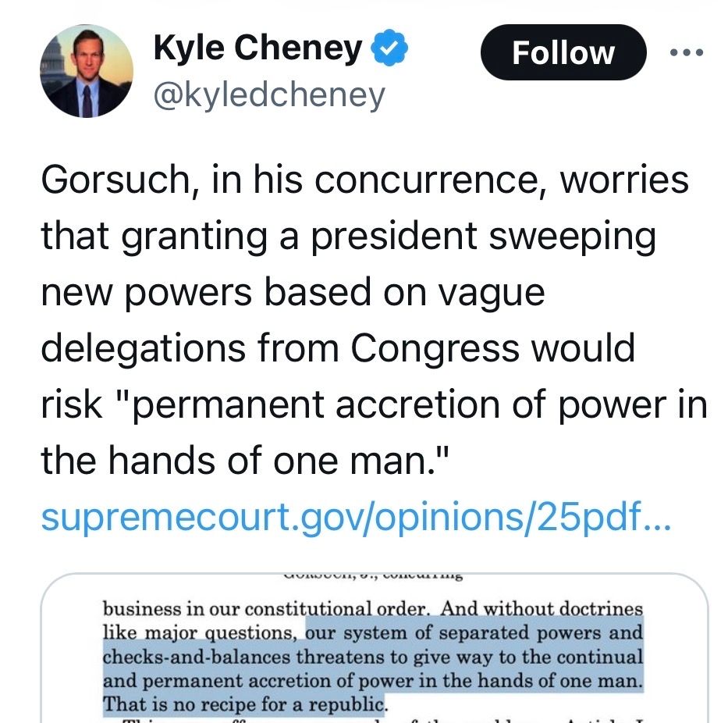Open the three-dot more options menu
The image size is (728, 723).
coord(687,53)
